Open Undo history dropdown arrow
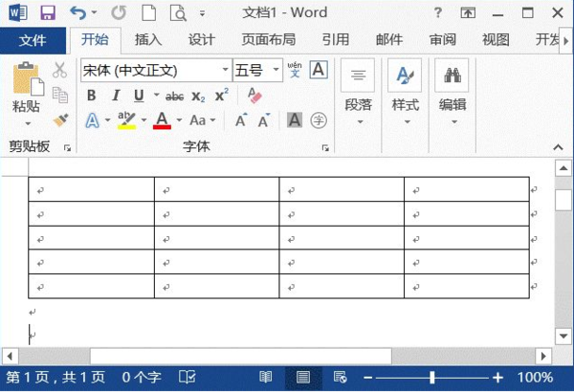This screenshot has width=574, height=392. pos(94,12)
